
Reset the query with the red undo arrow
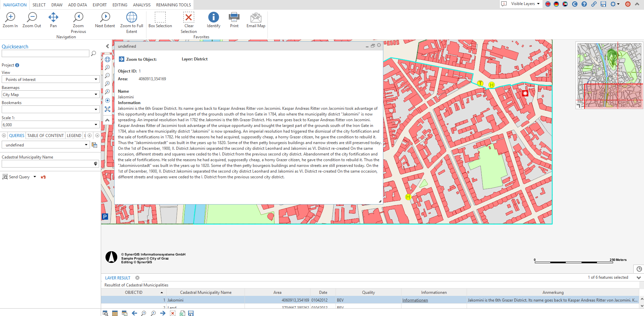43,177
